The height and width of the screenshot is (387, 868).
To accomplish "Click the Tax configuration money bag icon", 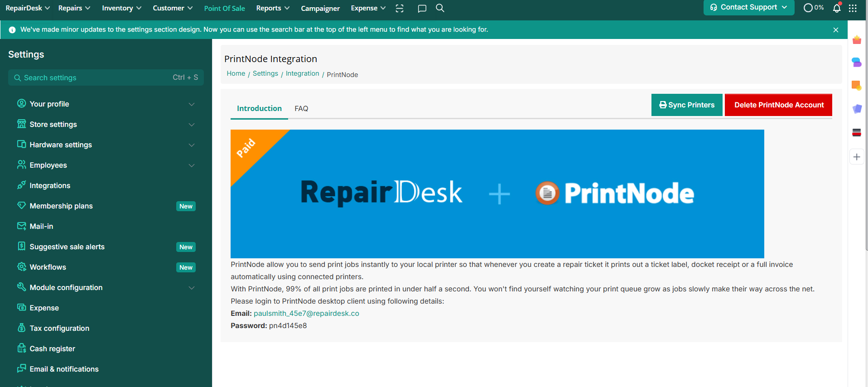I will [x=21, y=328].
